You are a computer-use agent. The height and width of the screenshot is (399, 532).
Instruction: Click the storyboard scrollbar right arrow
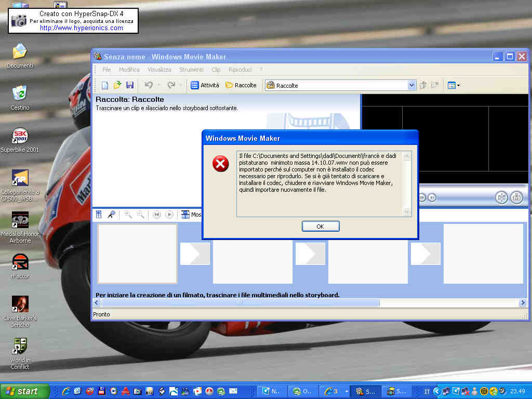pos(523,303)
